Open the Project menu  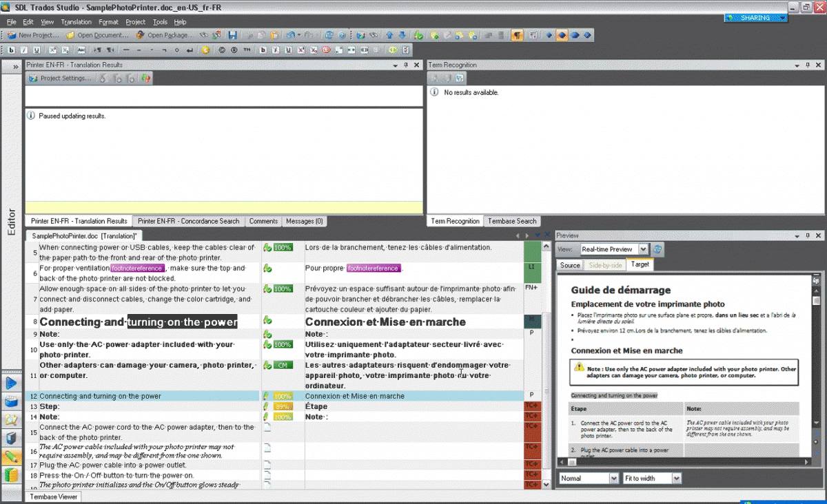135,22
